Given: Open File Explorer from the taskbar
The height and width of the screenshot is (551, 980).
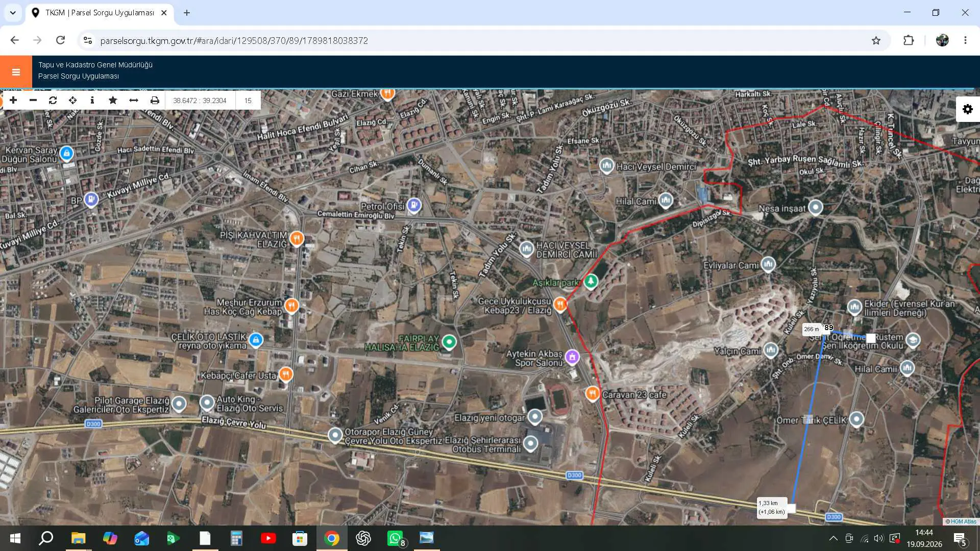Looking at the screenshot, I should [x=78, y=538].
